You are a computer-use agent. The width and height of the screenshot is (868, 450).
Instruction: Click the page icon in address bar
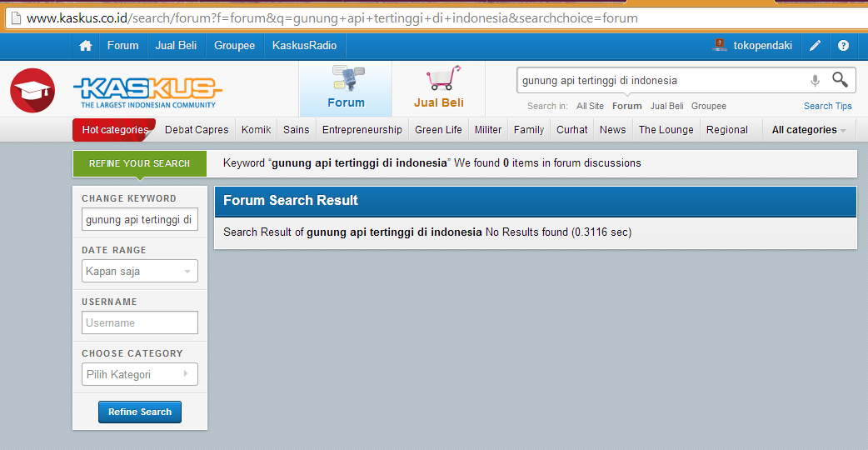[x=16, y=18]
